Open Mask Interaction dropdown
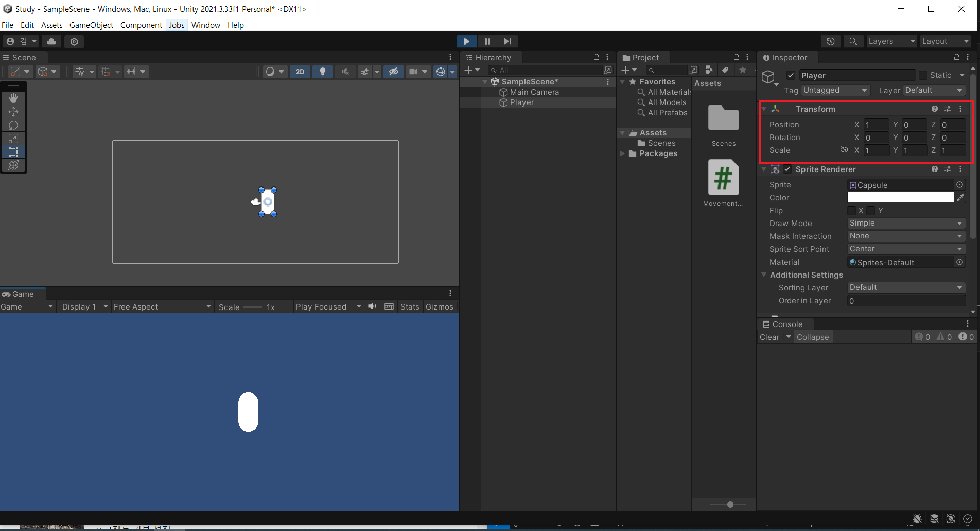 906,236
